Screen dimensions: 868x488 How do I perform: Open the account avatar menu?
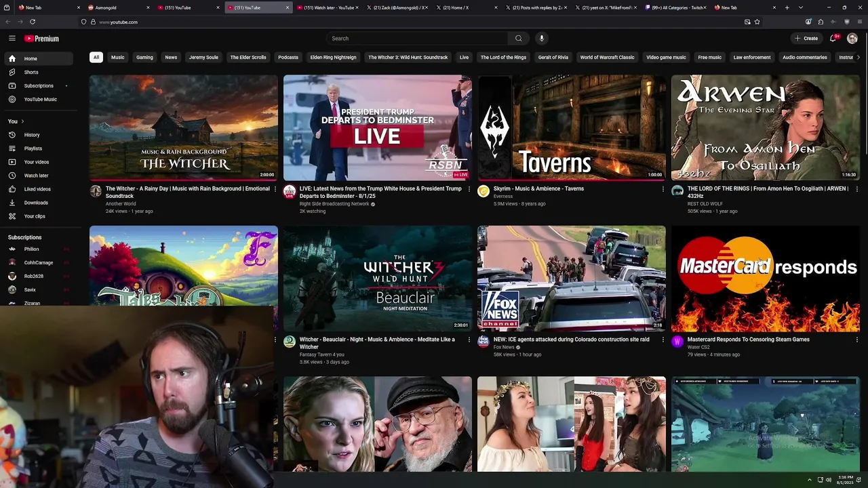(852, 39)
